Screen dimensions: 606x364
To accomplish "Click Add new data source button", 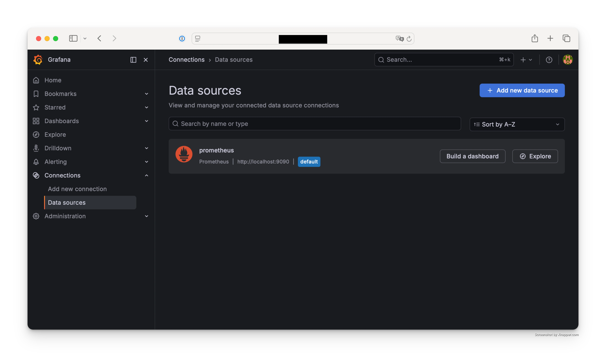I will pyautogui.click(x=522, y=90).
